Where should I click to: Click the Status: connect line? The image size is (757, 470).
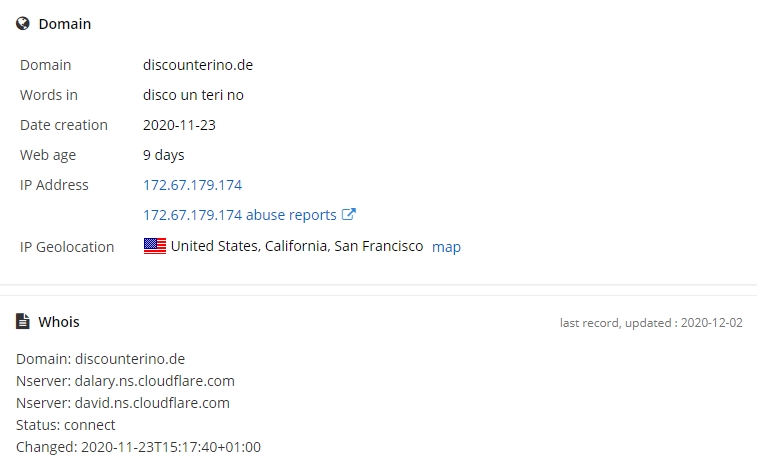[x=66, y=425]
